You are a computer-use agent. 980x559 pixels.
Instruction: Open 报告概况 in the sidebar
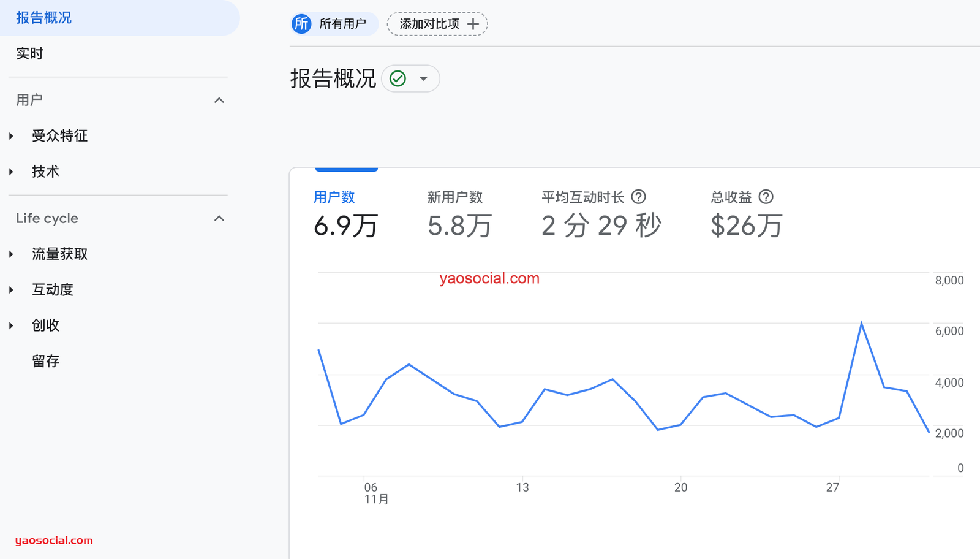(x=44, y=18)
